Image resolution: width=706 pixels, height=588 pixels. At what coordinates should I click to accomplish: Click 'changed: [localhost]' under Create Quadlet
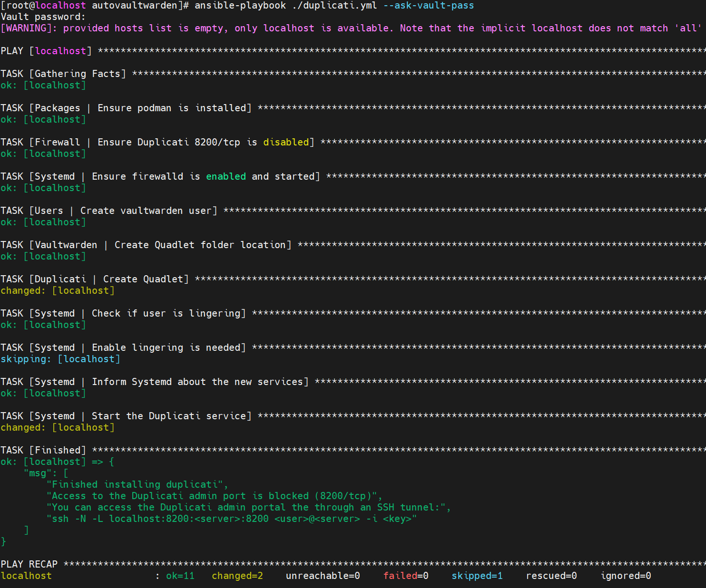pyautogui.click(x=58, y=291)
